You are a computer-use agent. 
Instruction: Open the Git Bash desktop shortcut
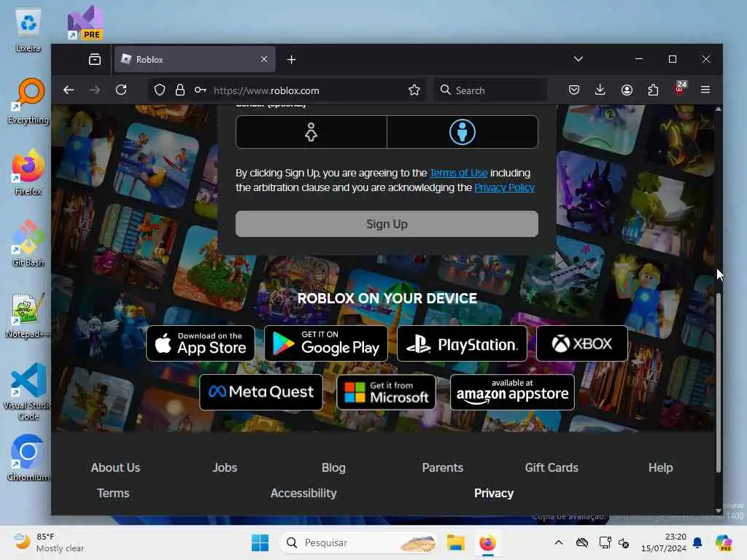click(x=28, y=244)
